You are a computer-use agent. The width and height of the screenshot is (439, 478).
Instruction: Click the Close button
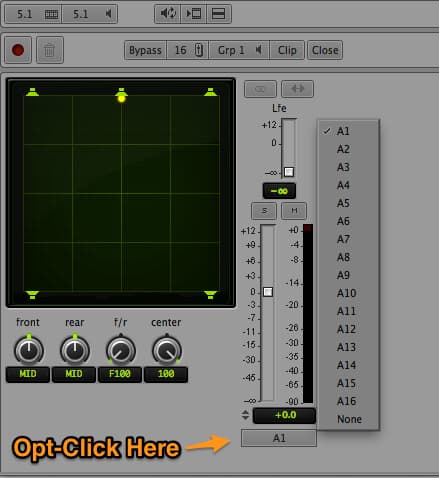(x=325, y=50)
